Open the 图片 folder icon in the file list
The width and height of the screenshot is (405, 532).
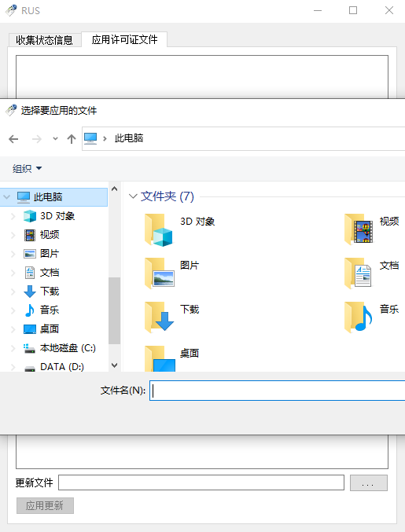coord(160,273)
